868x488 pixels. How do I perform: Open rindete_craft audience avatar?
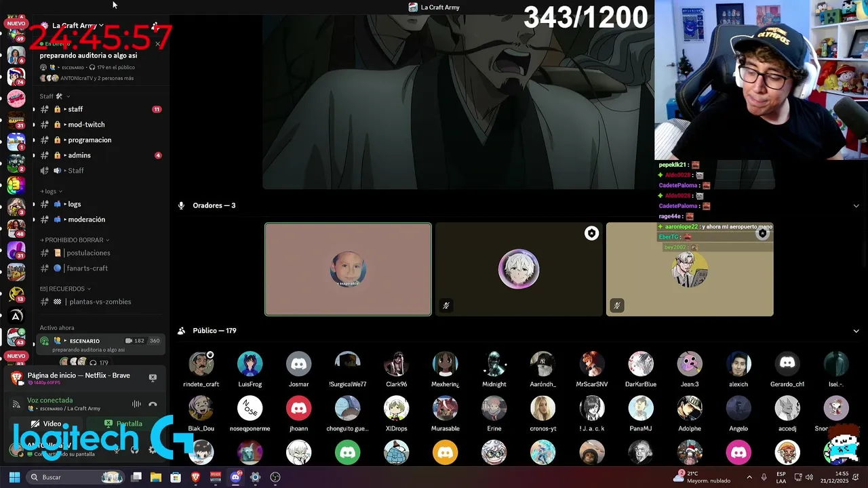(201, 364)
